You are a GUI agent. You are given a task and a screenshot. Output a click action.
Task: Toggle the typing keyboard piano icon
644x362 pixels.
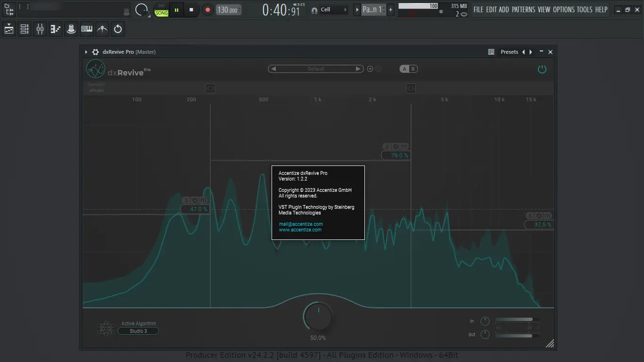87,29
